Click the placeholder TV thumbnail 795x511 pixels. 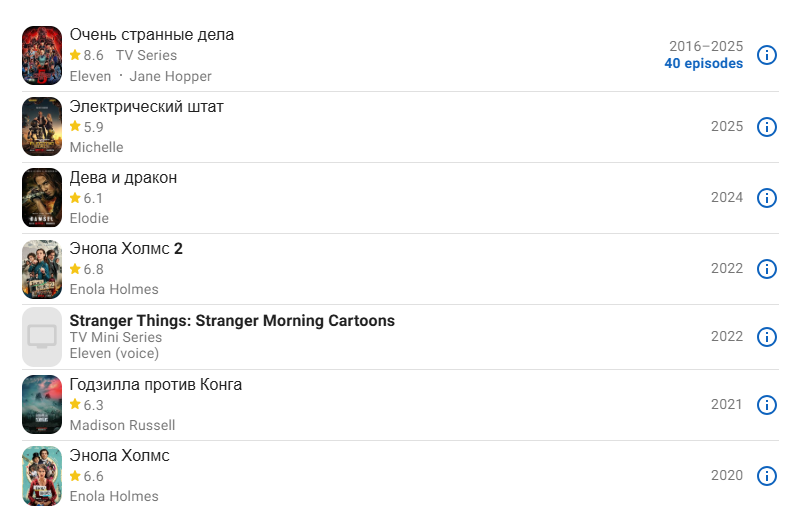(42, 337)
